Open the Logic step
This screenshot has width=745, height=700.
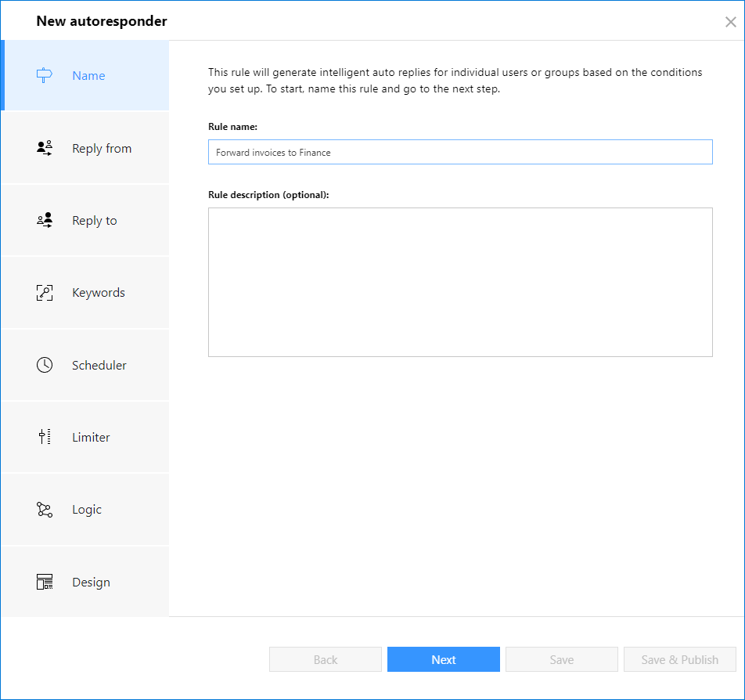[x=85, y=509]
